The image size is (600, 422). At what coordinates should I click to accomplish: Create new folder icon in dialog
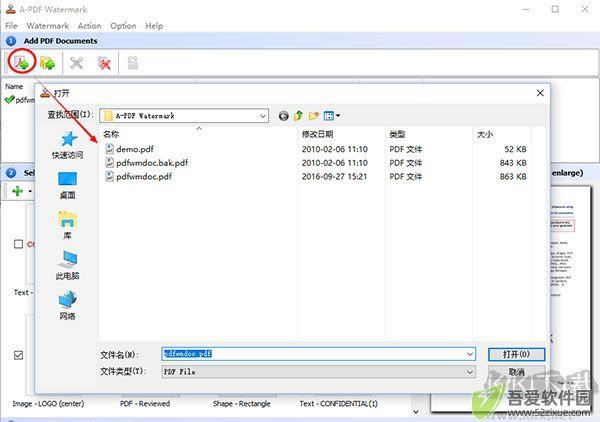coord(314,116)
